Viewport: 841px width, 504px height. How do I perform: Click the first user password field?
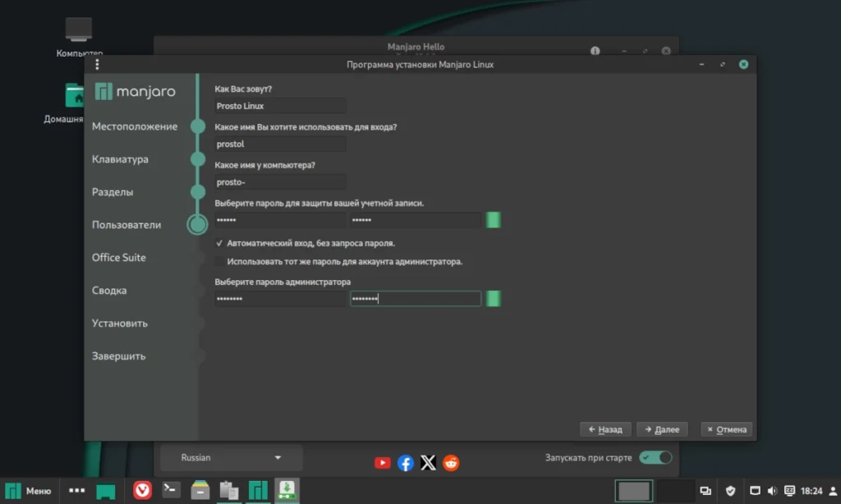click(x=280, y=220)
